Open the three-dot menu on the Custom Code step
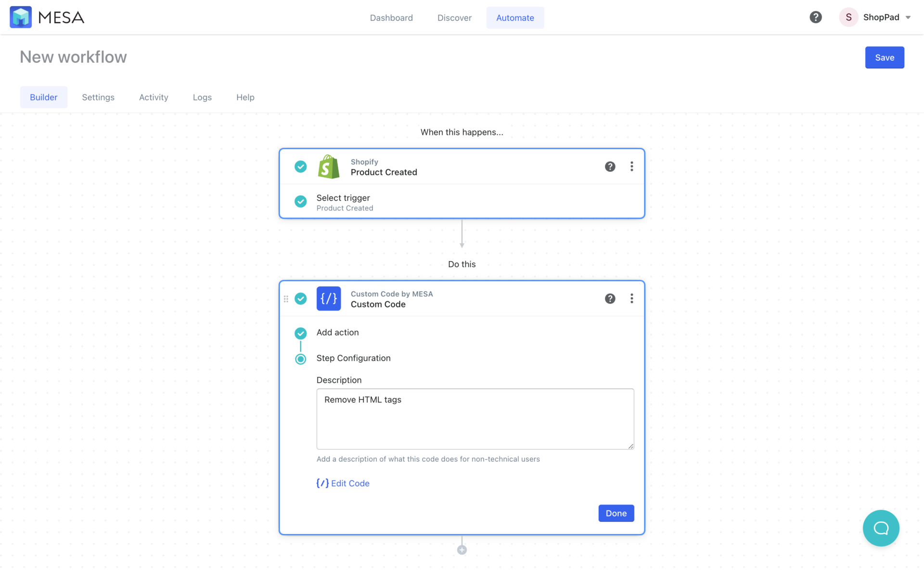924x571 pixels. 631,298
